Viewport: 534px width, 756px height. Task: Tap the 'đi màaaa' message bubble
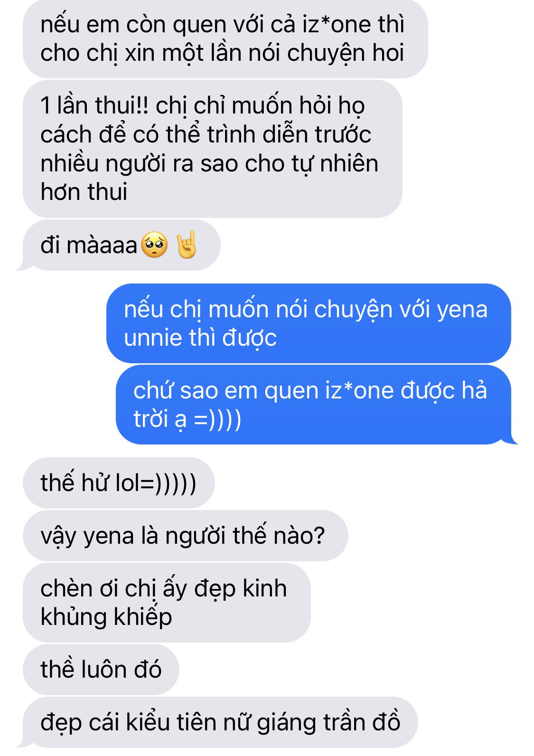[121, 246]
